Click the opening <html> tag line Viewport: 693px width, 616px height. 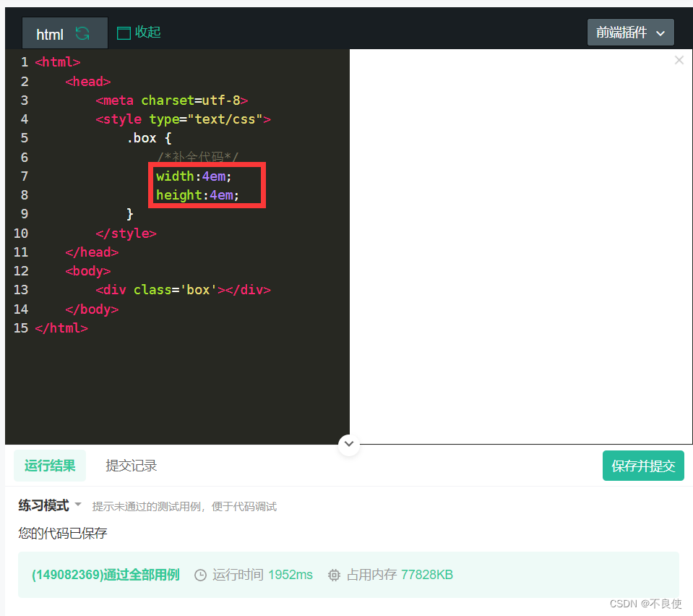point(58,62)
